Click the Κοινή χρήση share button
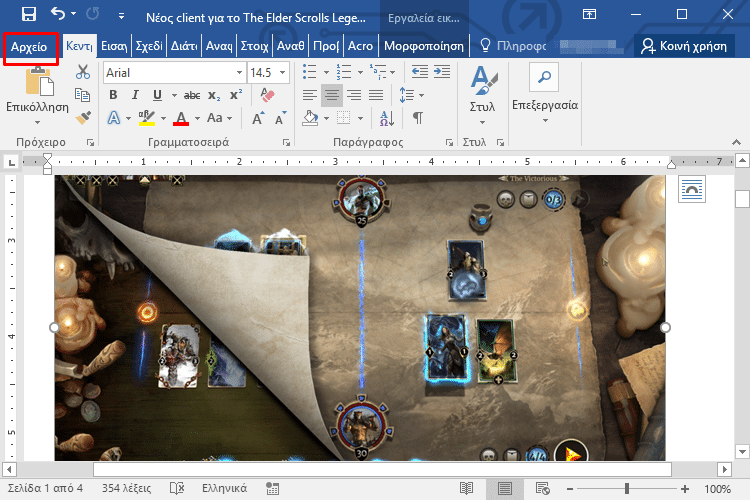The width and height of the screenshot is (750, 500). click(684, 46)
